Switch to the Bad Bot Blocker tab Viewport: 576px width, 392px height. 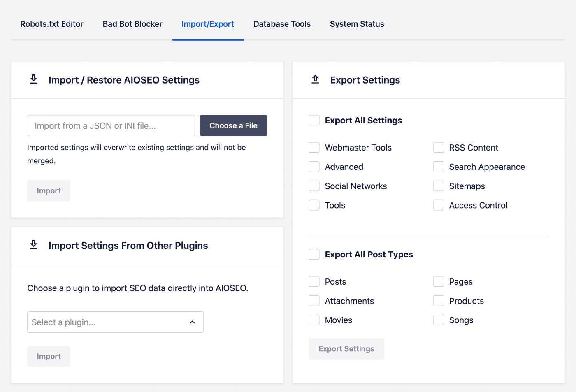pyautogui.click(x=132, y=24)
